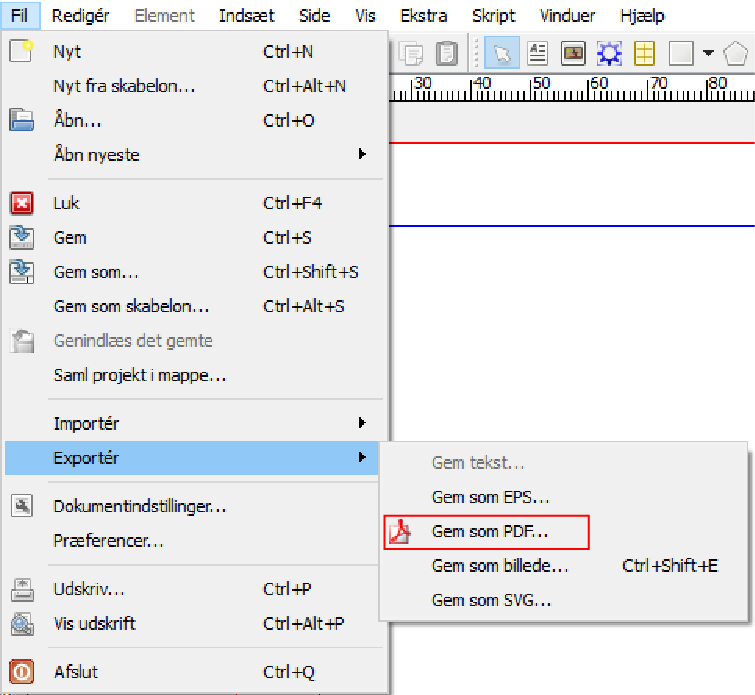Screen dimensions: 755x695
Task: Choose Gem som PDF from export submenu
Action: coord(489,533)
